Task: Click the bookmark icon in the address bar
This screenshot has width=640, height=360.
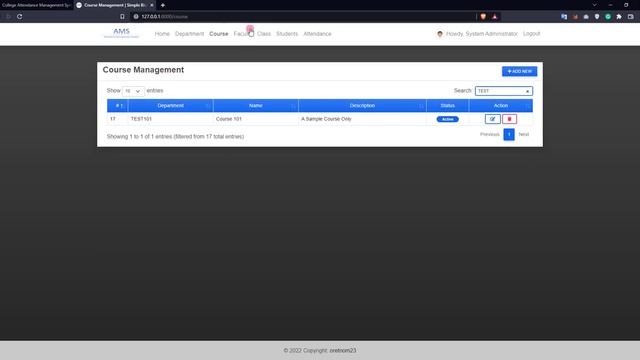Action: (122, 16)
